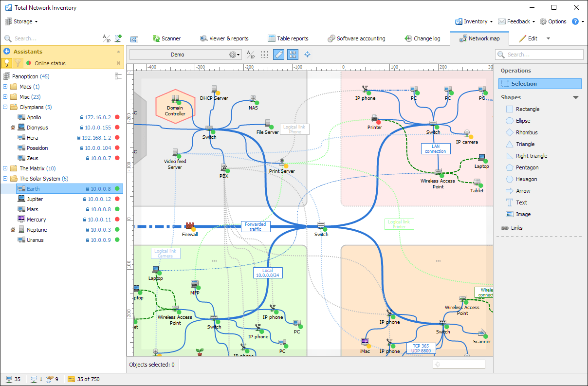The height and width of the screenshot is (386, 588).
Task: Toggle the lightbulb highlight for Online status
Action: click(x=6, y=63)
